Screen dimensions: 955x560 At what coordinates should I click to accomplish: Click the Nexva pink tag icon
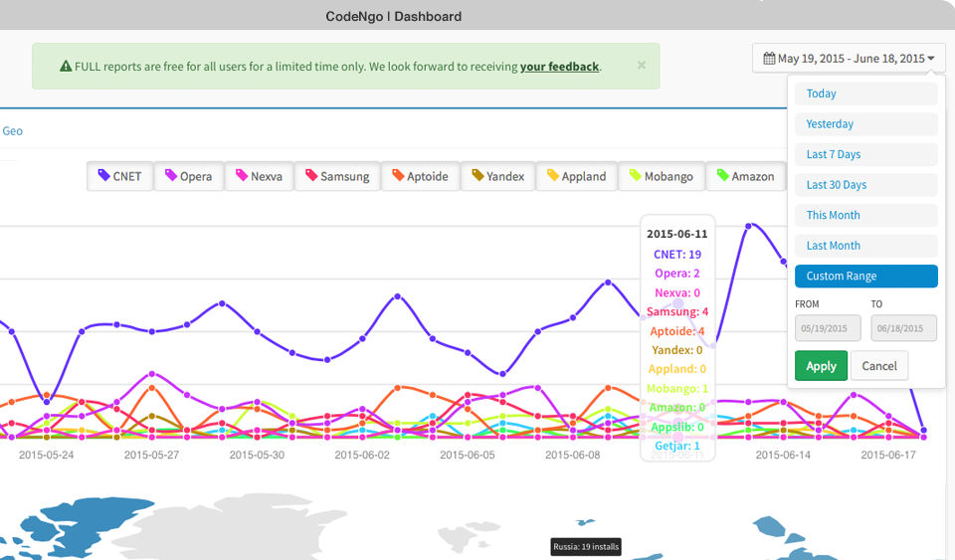pos(242,175)
